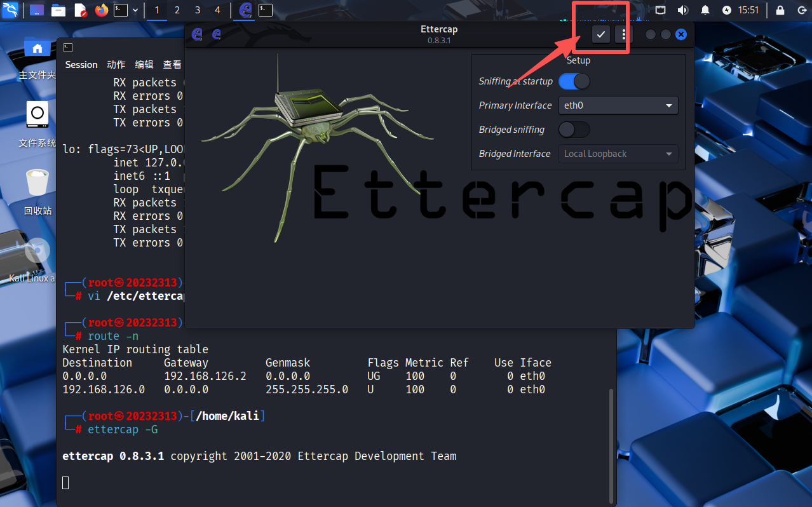The width and height of the screenshot is (812, 507).
Task: Open the 主文件夹 desktop icon
Action: point(37,57)
